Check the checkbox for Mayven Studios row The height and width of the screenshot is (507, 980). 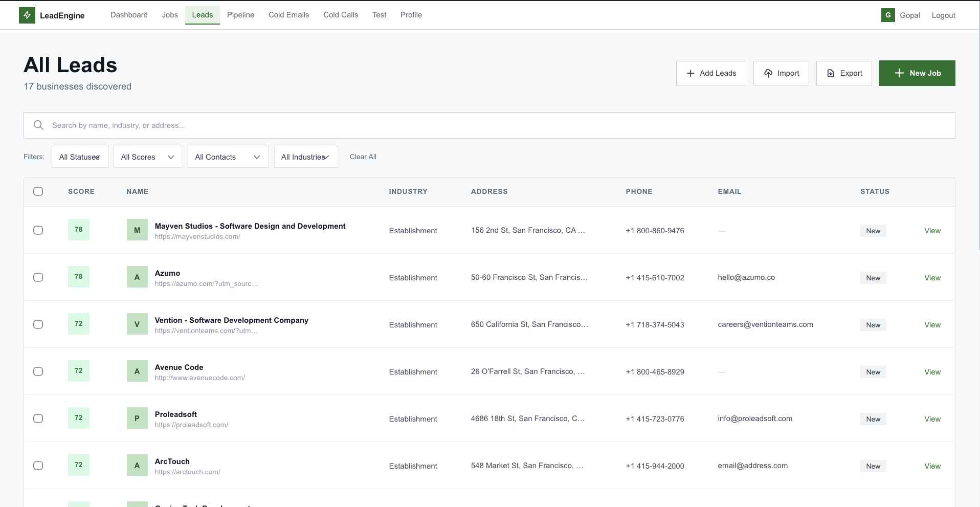[x=38, y=230]
